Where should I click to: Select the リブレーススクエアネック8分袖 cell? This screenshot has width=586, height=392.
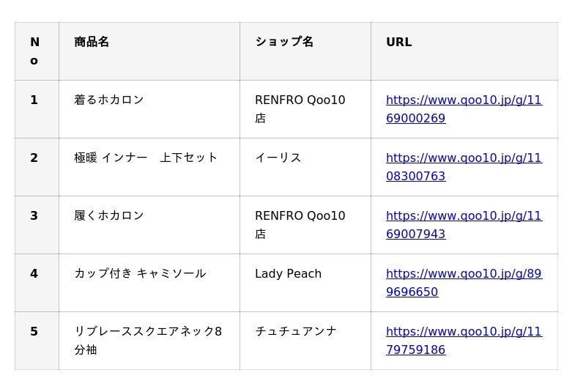point(148,341)
